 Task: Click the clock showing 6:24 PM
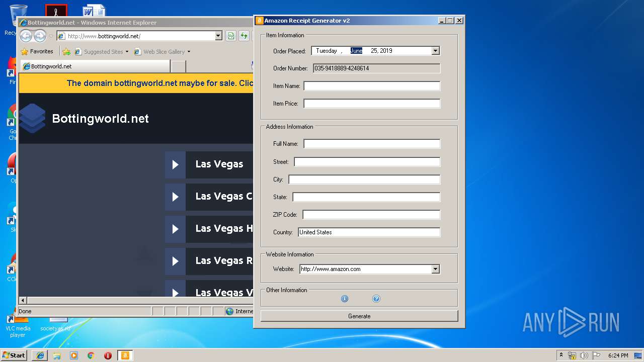click(x=618, y=355)
